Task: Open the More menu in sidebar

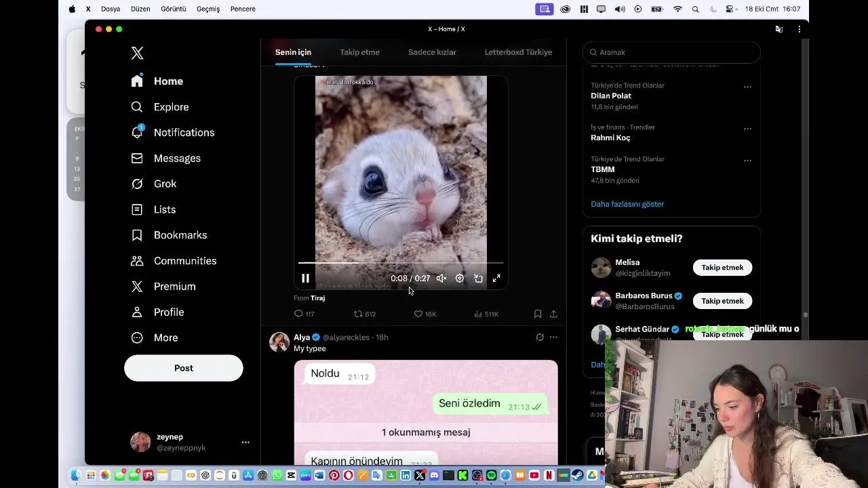Action: [155, 338]
